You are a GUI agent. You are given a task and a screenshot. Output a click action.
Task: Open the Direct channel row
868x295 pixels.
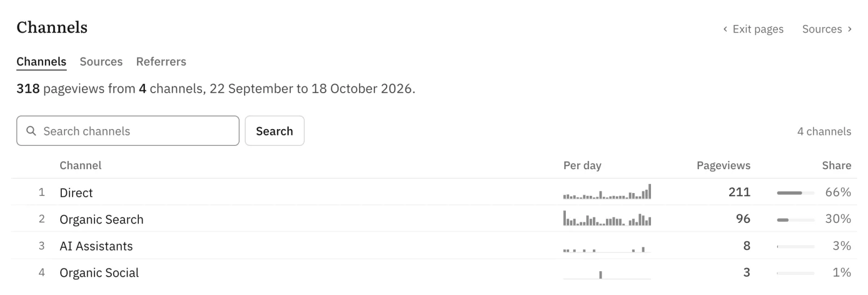(434, 192)
